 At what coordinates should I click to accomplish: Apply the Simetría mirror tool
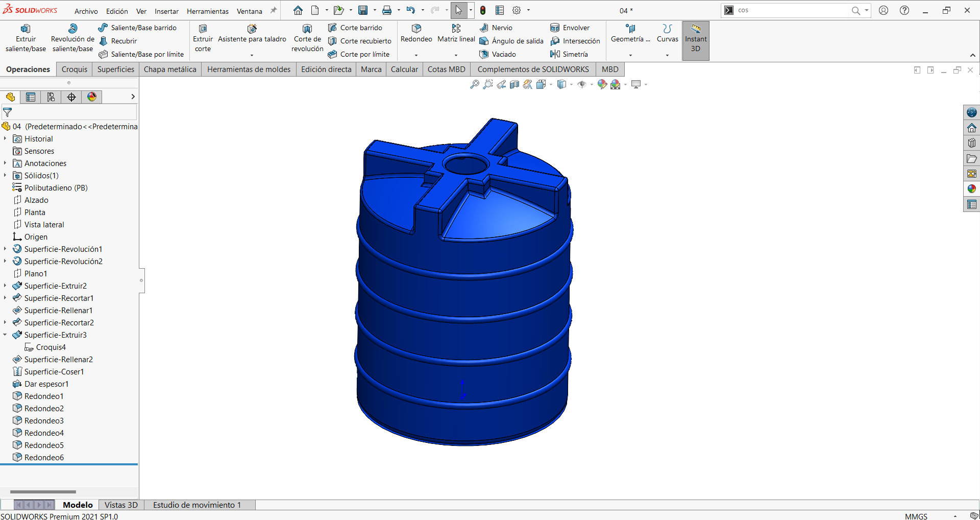[x=569, y=54]
